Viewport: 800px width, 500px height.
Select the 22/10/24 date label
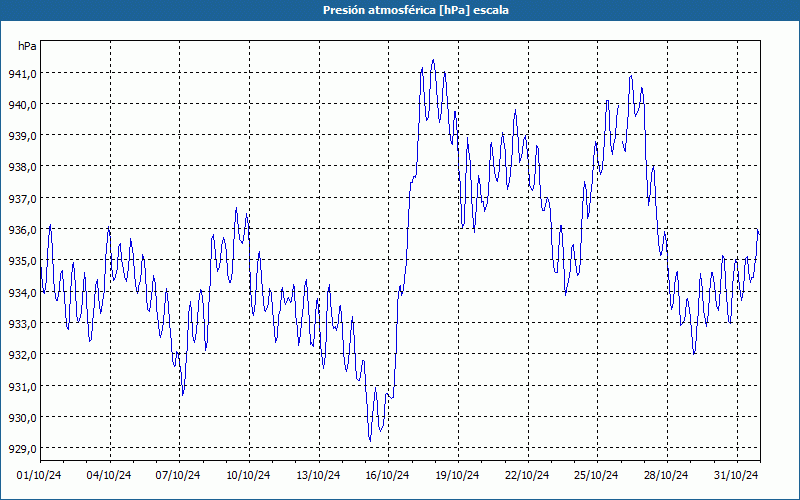coord(527,476)
